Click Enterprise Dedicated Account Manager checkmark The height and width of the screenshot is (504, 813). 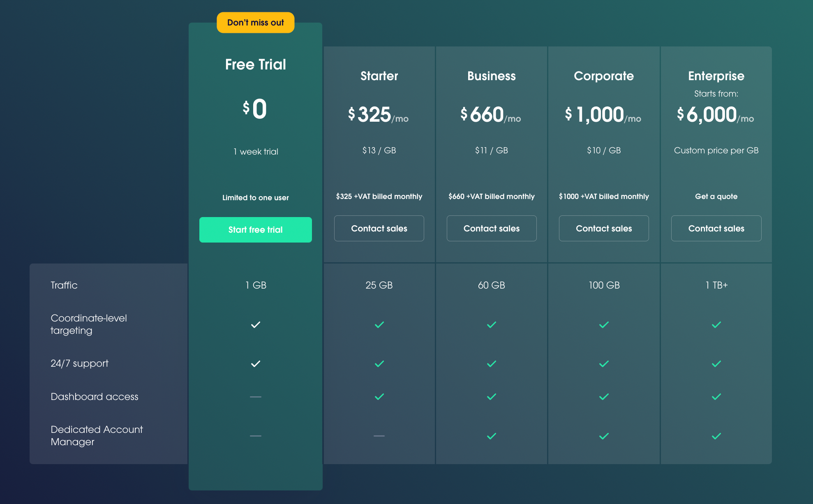[716, 436]
